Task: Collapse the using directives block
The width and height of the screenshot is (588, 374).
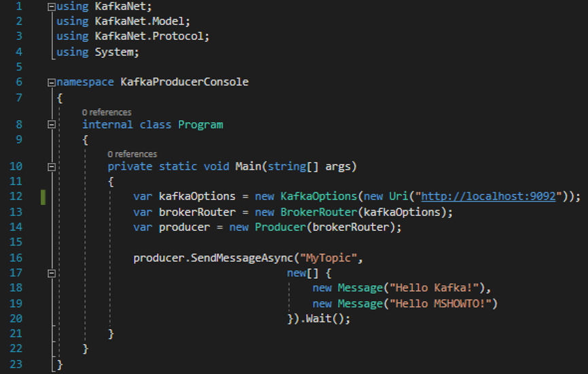Action: pos(52,7)
